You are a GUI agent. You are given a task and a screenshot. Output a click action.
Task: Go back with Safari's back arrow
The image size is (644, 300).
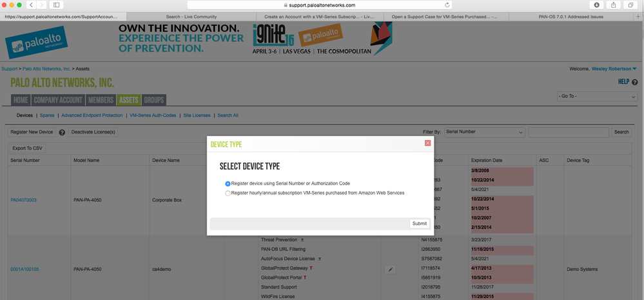point(32,5)
